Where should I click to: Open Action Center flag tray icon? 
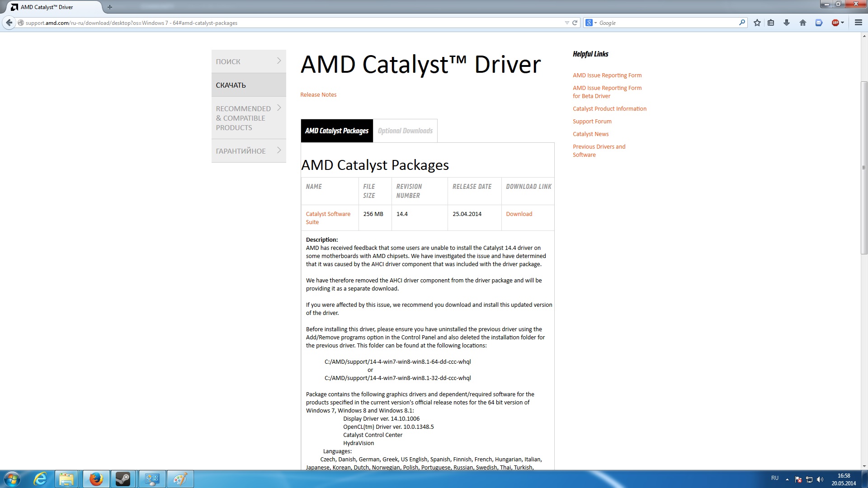pyautogui.click(x=798, y=479)
